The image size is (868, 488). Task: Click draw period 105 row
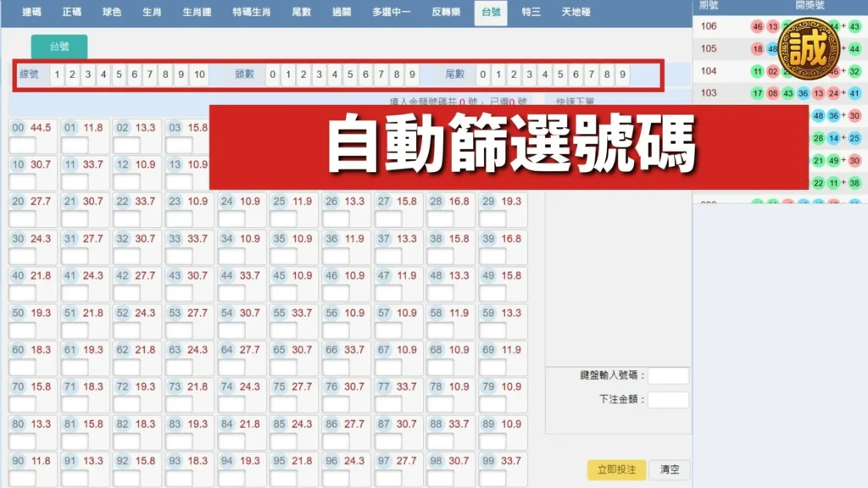pyautogui.click(x=780, y=48)
